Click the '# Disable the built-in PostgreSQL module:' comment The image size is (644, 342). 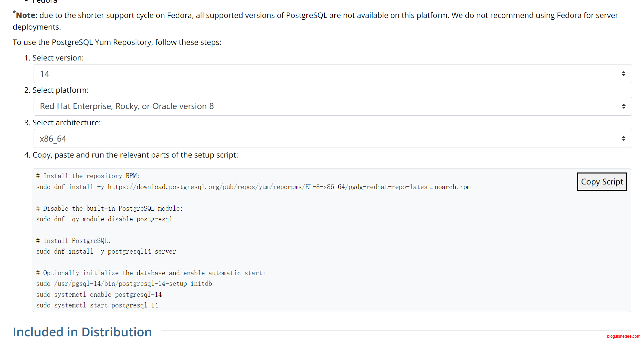coord(109,209)
